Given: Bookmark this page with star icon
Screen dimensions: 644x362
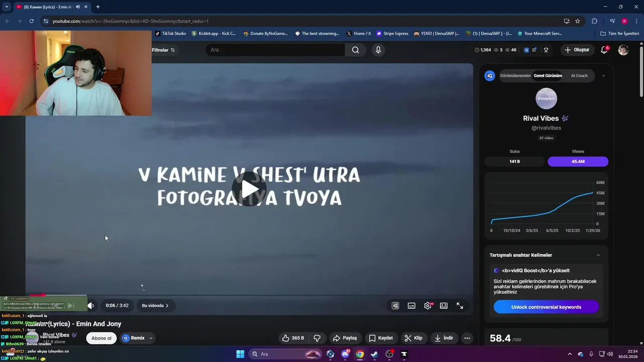Looking at the screenshot, I should [x=578, y=21].
